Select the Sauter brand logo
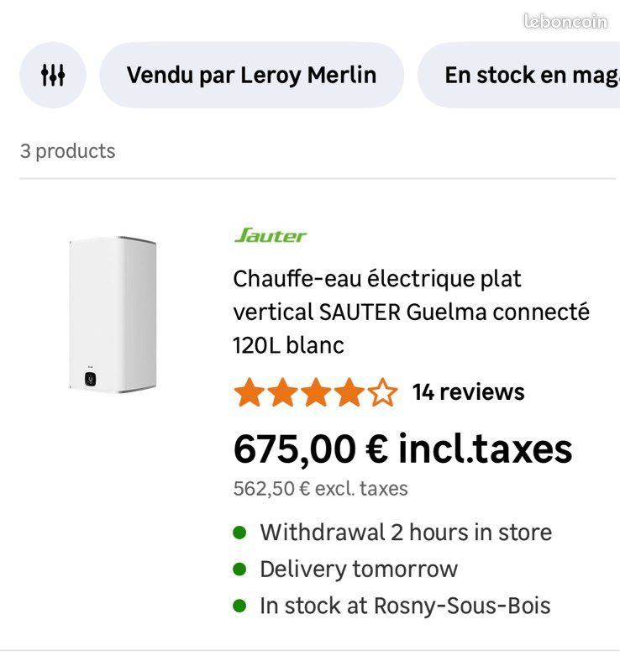 coord(269,235)
